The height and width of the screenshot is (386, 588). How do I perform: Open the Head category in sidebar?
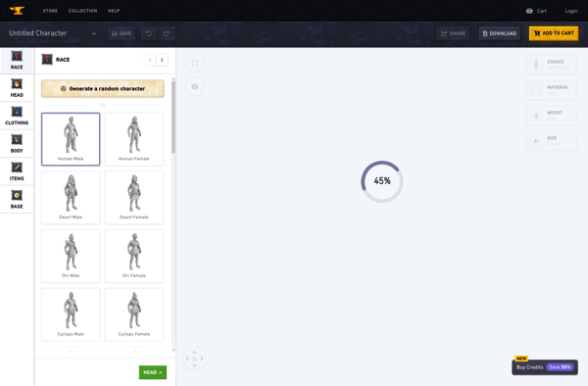(17, 88)
